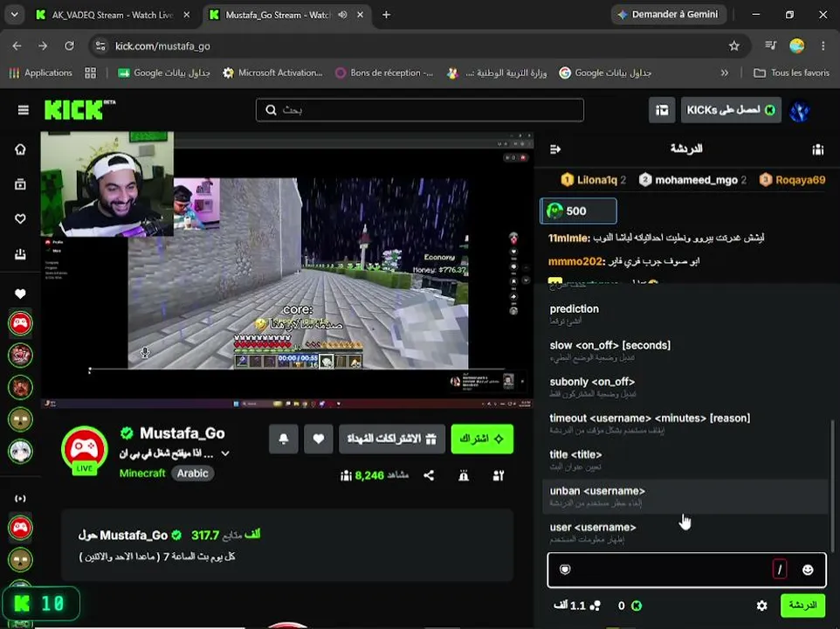Click the slash commands button in chat input
Screen dimensions: 840x629
click(780, 570)
